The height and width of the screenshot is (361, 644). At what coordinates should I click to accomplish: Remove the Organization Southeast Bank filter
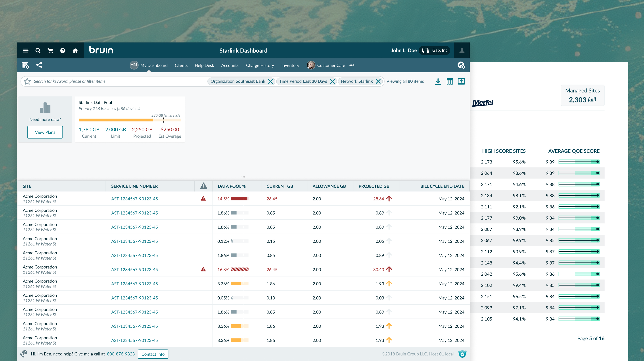pos(270,81)
